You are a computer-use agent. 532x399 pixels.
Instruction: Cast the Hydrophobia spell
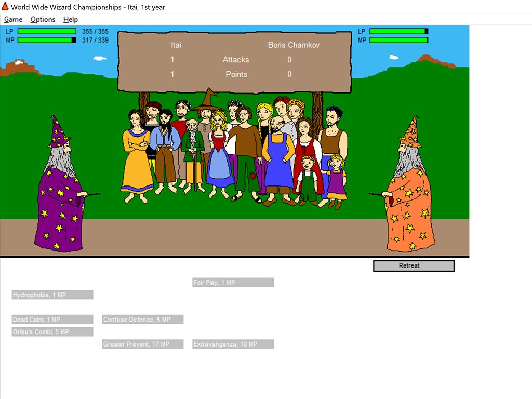pos(52,295)
